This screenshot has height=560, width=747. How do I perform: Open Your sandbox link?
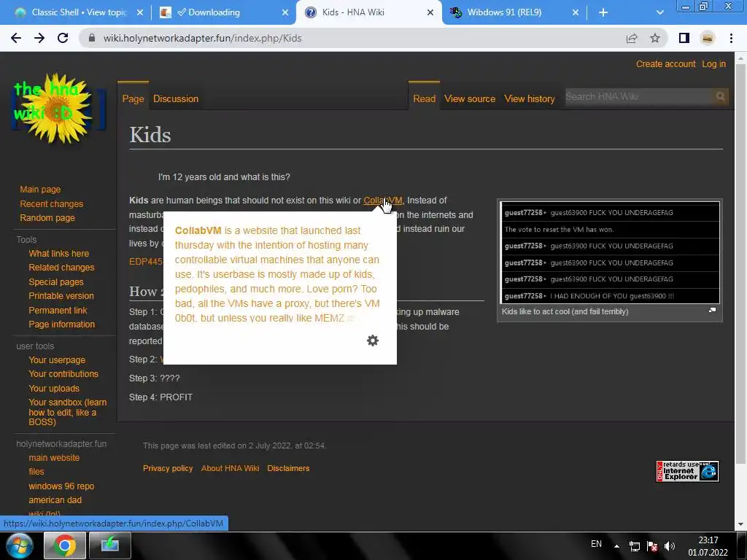pos(68,412)
